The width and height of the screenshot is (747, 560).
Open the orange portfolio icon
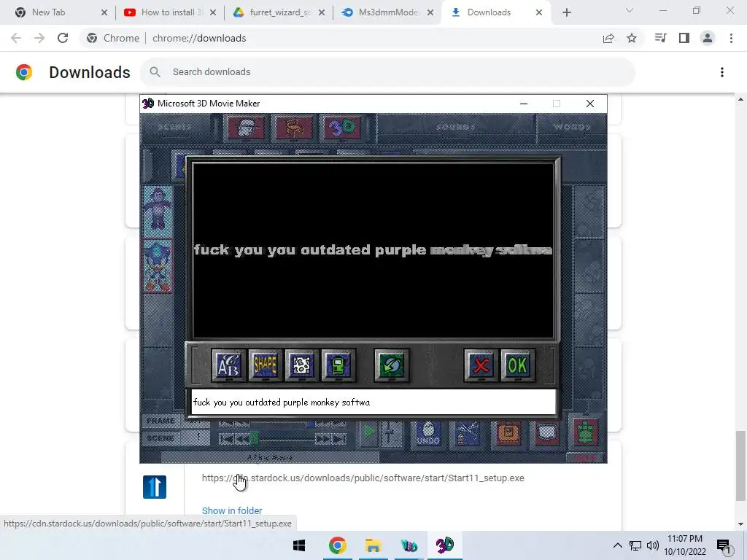coord(508,433)
